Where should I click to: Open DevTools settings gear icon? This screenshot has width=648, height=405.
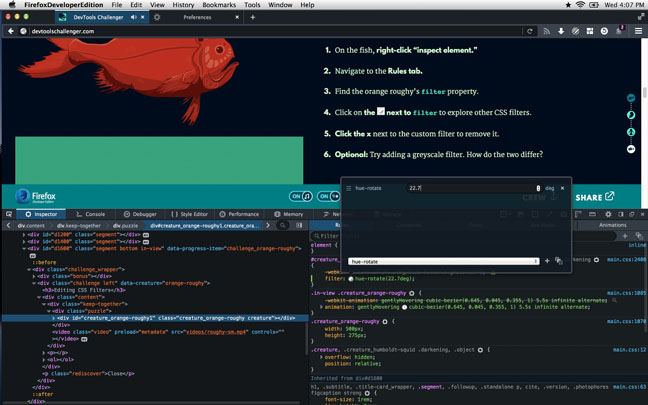coord(608,214)
